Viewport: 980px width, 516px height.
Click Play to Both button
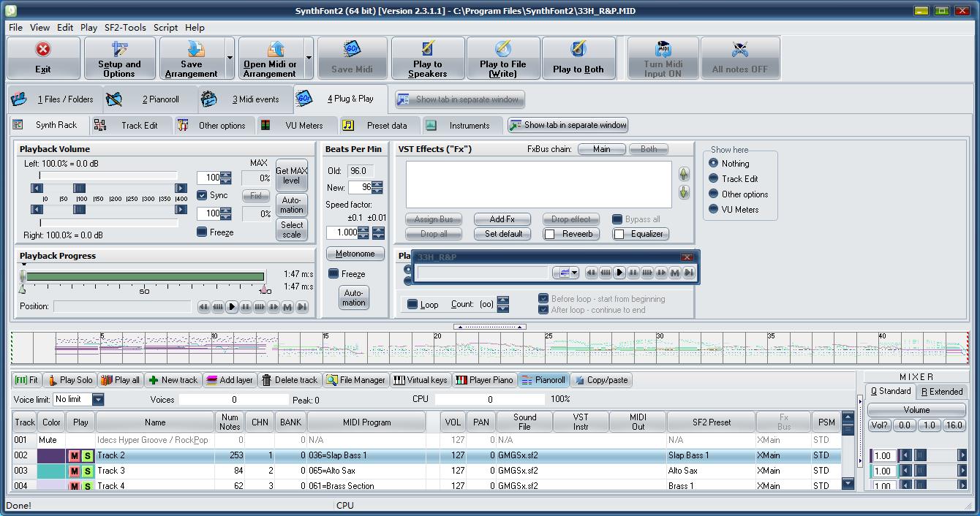pos(578,58)
